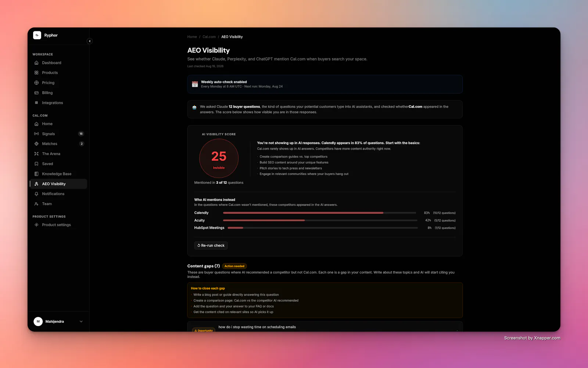Click the Signals count badge 16
588x368 pixels.
click(81, 134)
